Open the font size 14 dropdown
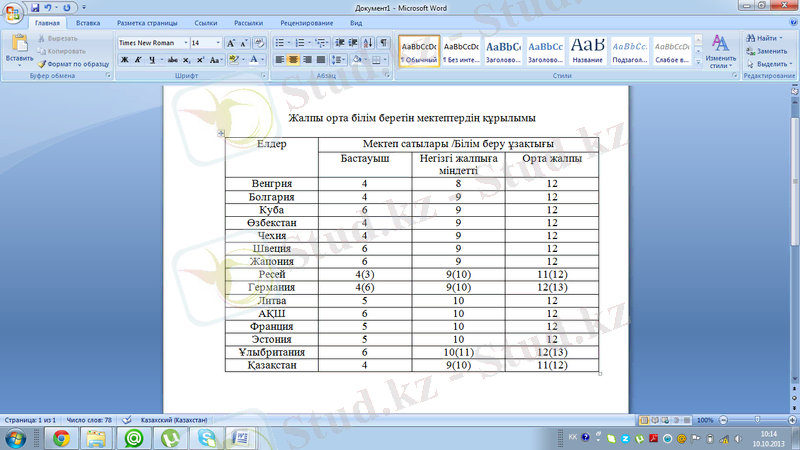This screenshot has width=800, height=450. (218, 43)
